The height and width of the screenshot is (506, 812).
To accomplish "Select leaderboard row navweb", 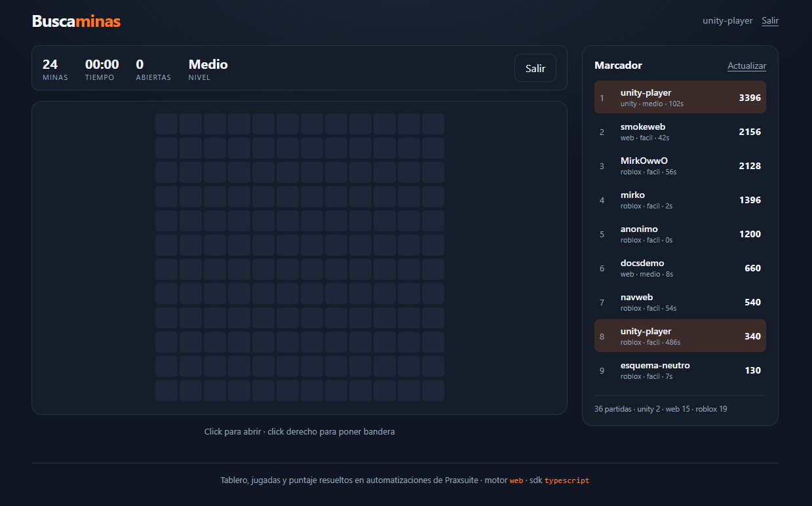I will click(x=680, y=302).
